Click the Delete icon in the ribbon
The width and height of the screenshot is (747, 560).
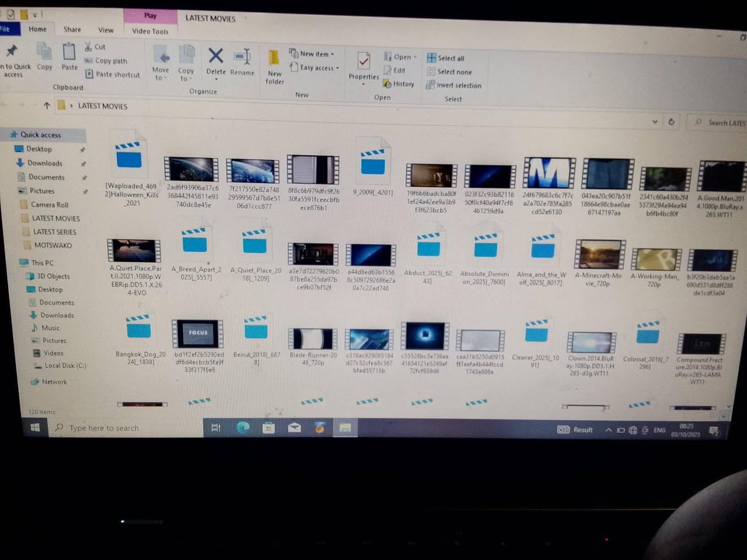coord(215,57)
